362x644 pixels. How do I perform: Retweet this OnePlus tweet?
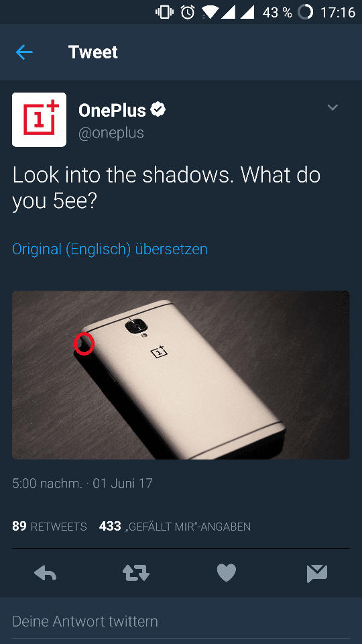pyautogui.click(x=136, y=573)
